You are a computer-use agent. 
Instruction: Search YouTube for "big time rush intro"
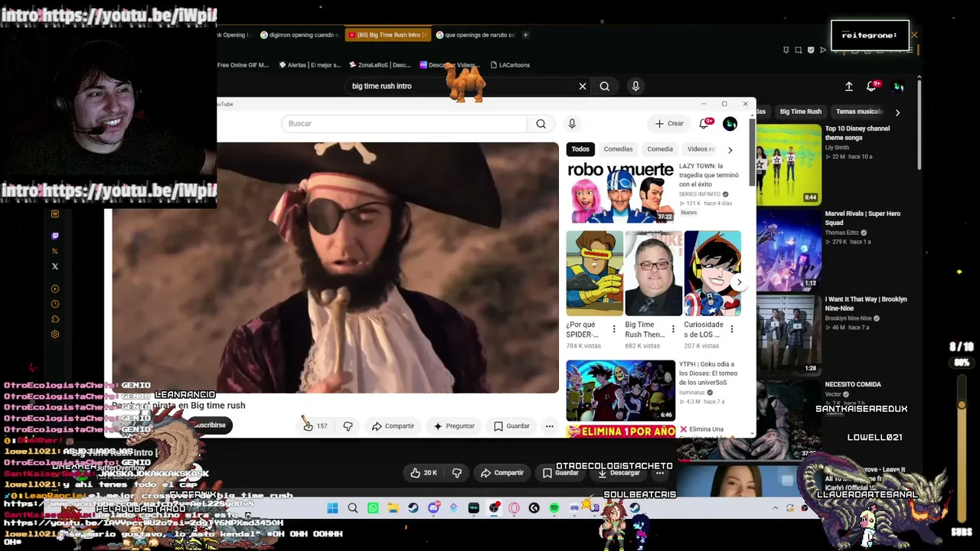pos(605,86)
